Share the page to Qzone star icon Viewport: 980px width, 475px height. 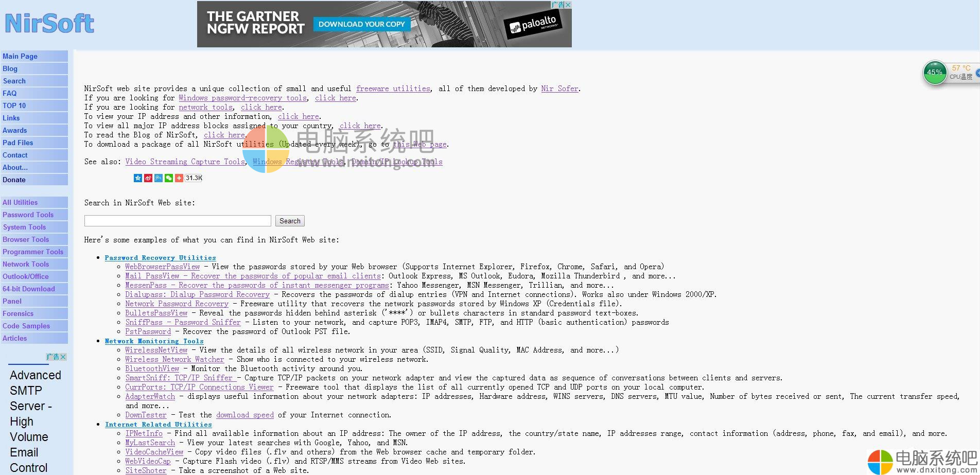pyautogui.click(x=137, y=178)
